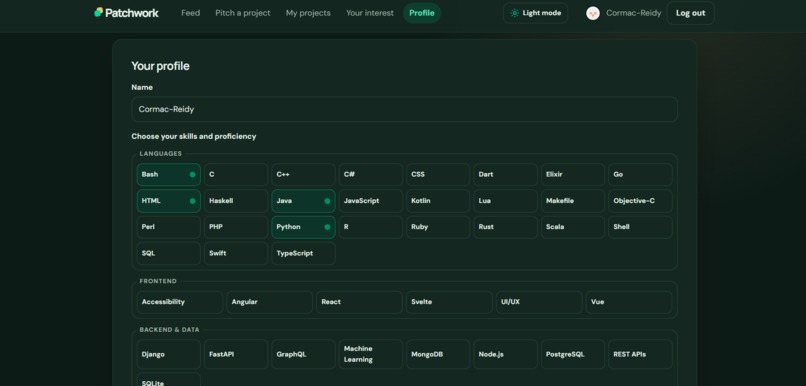This screenshot has width=806, height=386.
Task: Click the Name input field
Action: (405, 109)
